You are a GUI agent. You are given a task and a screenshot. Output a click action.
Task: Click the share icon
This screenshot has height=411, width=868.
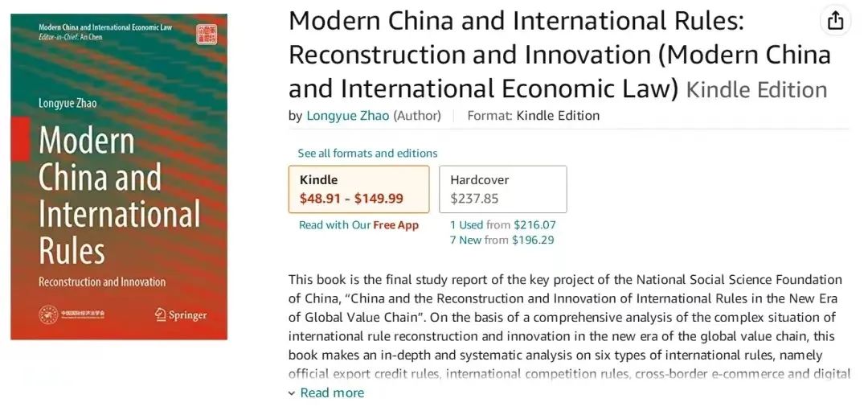tap(836, 21)
